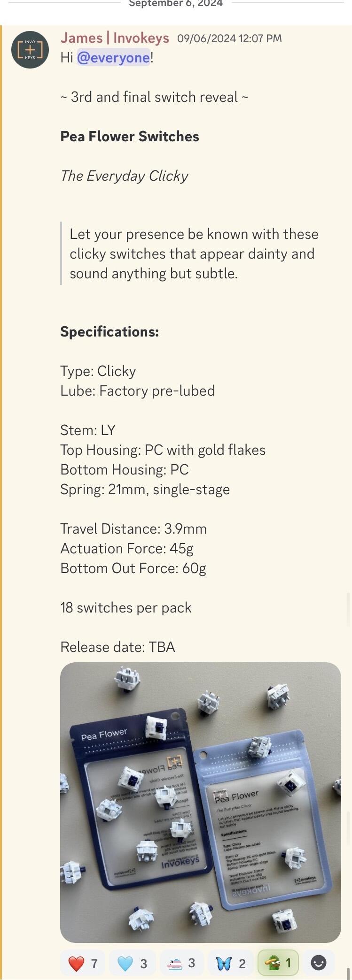
Task: Toggle the light blue heart reaction
Action: point(132,964)
